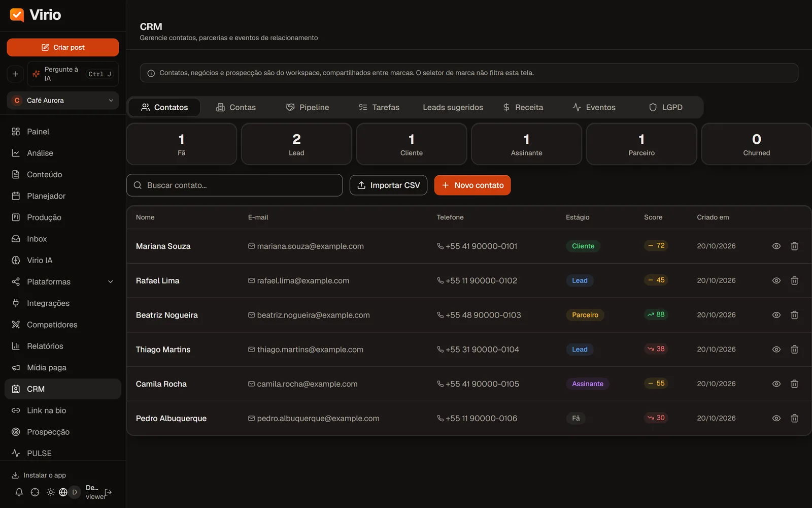The height and width of the screenshot is (508, 812).
Task: Open the Receita tab
Action: [523, 107]
